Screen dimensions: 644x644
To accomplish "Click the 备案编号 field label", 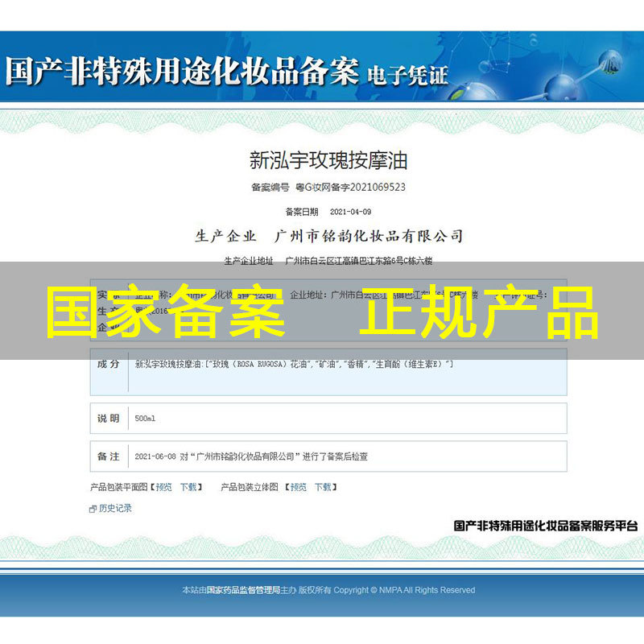I will point(270,188).
